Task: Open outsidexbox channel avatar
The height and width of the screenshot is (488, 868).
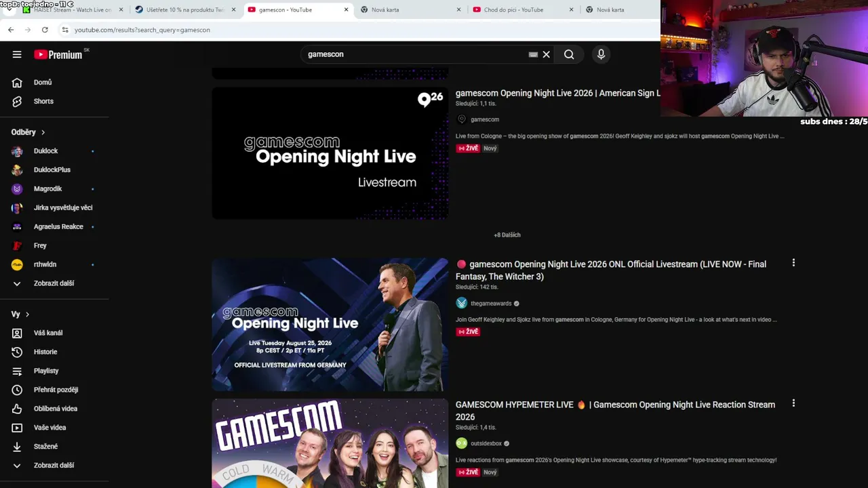Action: coord(462,443)
